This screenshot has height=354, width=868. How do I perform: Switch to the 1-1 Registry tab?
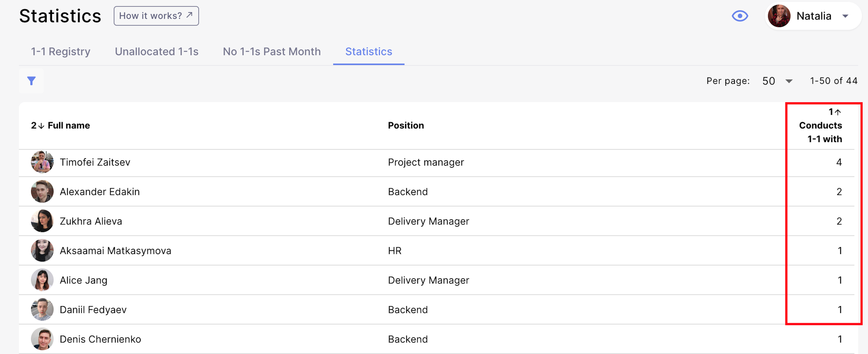pos(61,51)
